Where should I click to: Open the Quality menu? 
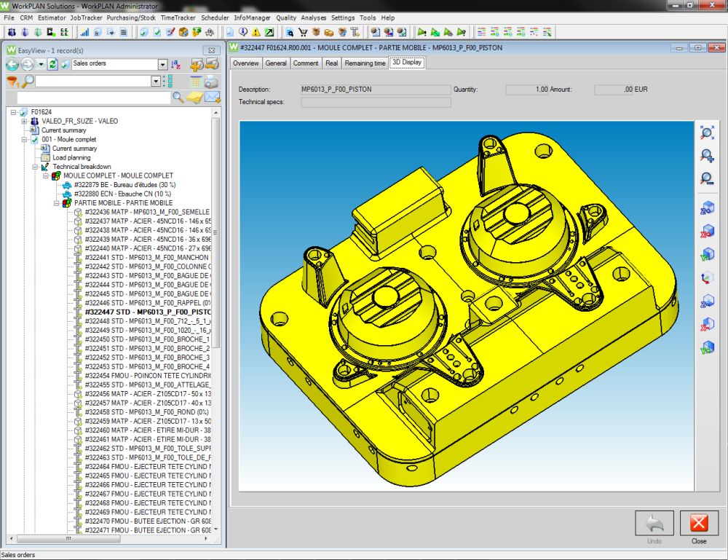(x=286, y=17)
